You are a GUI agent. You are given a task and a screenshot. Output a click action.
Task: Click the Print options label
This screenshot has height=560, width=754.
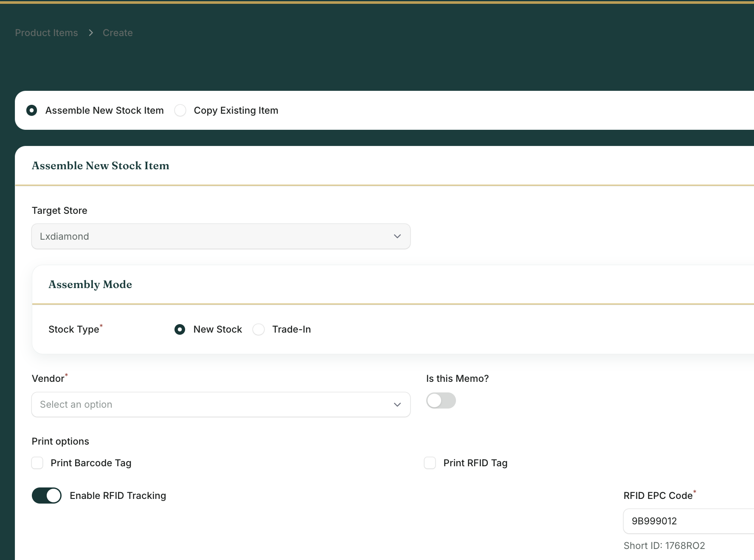coord(60,441)
